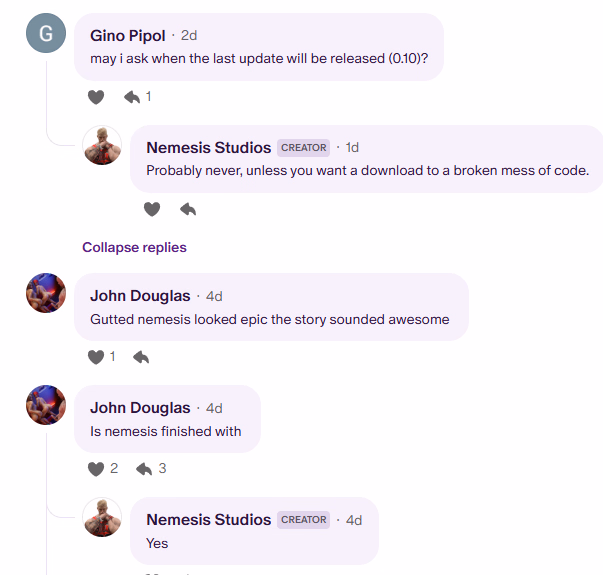Click John Douglas avatar beside "Is nemesis finished"
Image resolution: width=603 pixels, height=575 pixels.
coord(46,405)
